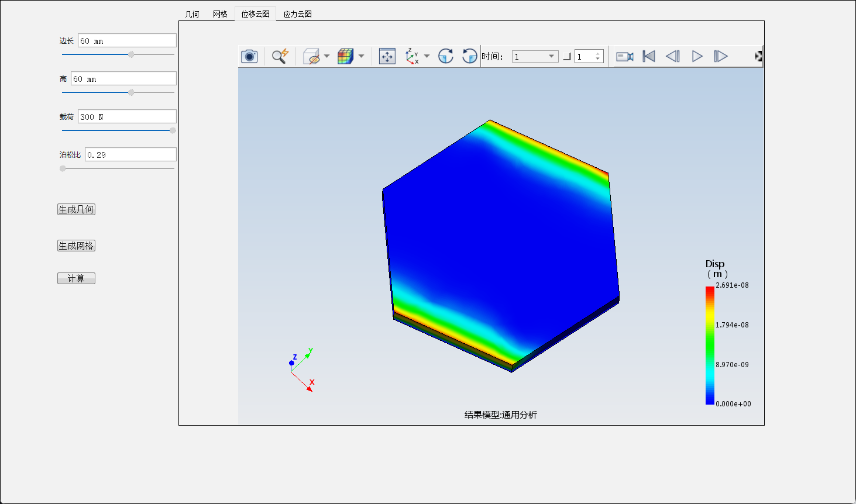Open the quick search magnifier tool

(280, 56)
